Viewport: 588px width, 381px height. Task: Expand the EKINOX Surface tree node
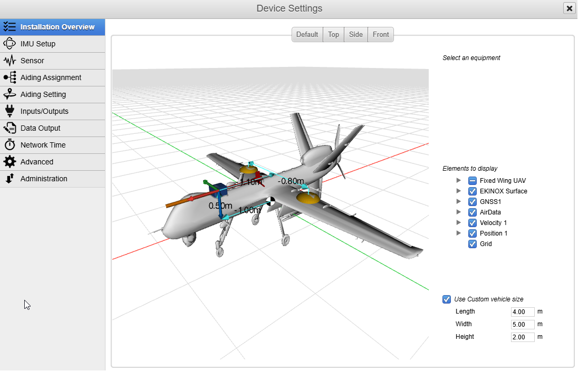459,191
